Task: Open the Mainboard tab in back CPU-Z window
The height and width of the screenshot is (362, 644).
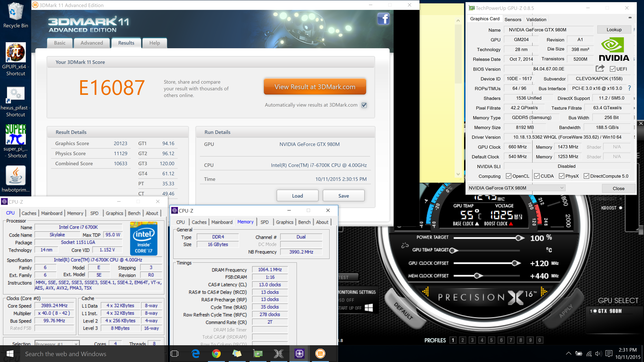Action: click(51, 213)
